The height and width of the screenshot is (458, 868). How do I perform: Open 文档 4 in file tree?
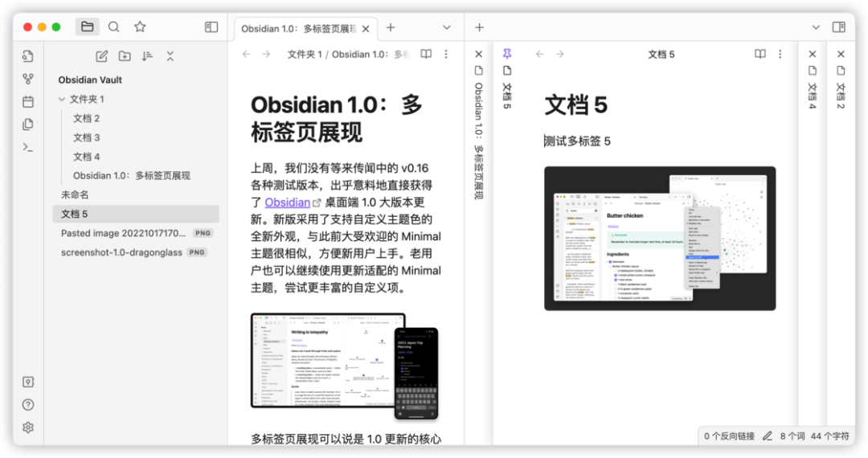click(x=86, y=157)
